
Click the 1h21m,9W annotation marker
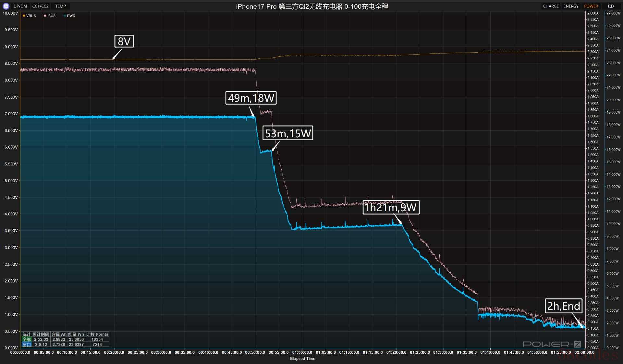point(391,207)
